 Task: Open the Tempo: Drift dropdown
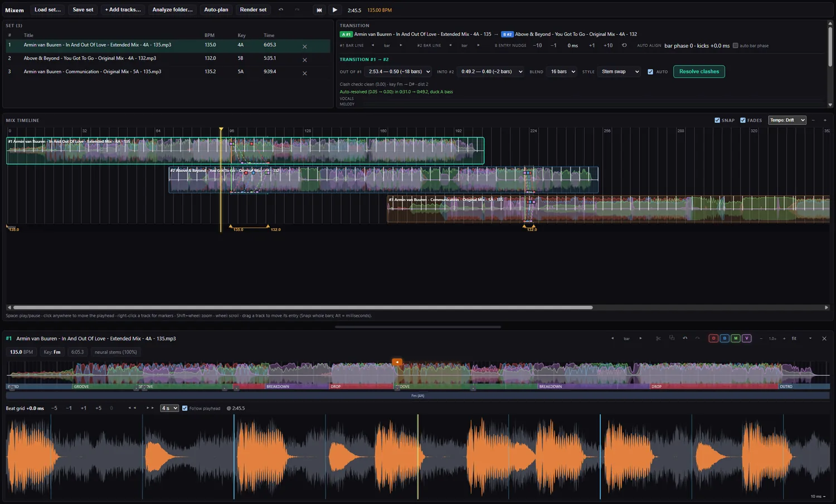pos(787,120)
